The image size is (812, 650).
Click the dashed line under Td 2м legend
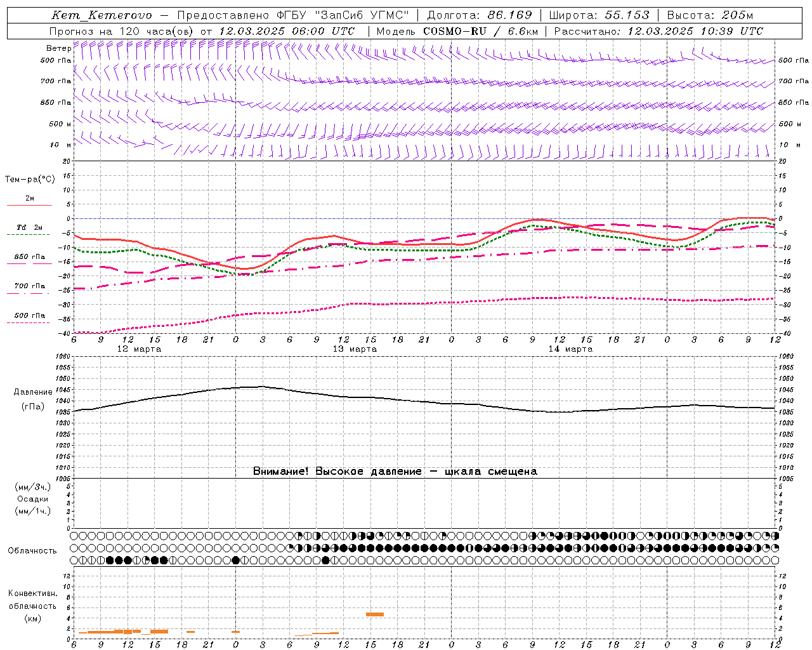tap(28, 235)
